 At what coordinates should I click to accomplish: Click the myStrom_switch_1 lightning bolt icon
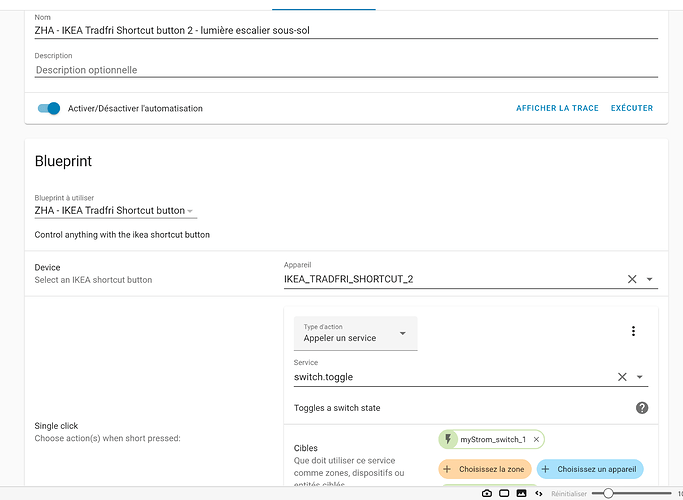[448, 439]
